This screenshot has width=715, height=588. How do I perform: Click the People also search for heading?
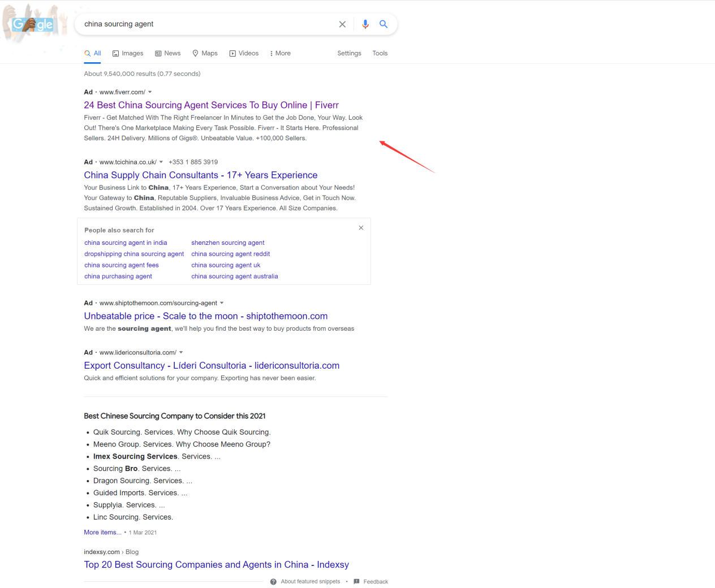119,231
